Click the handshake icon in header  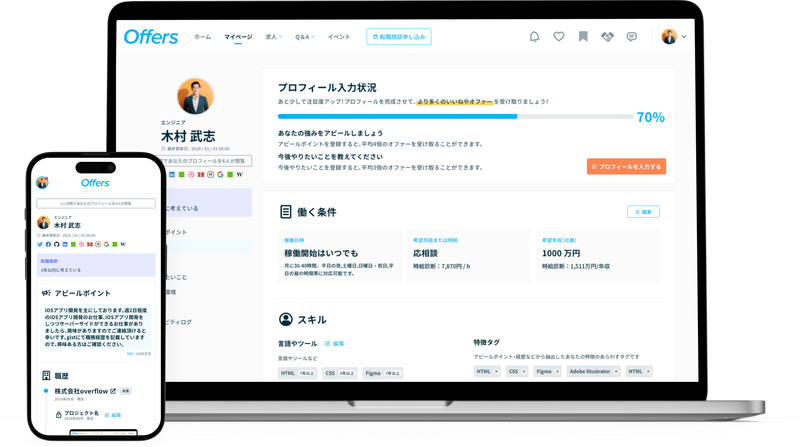point(607,37)
